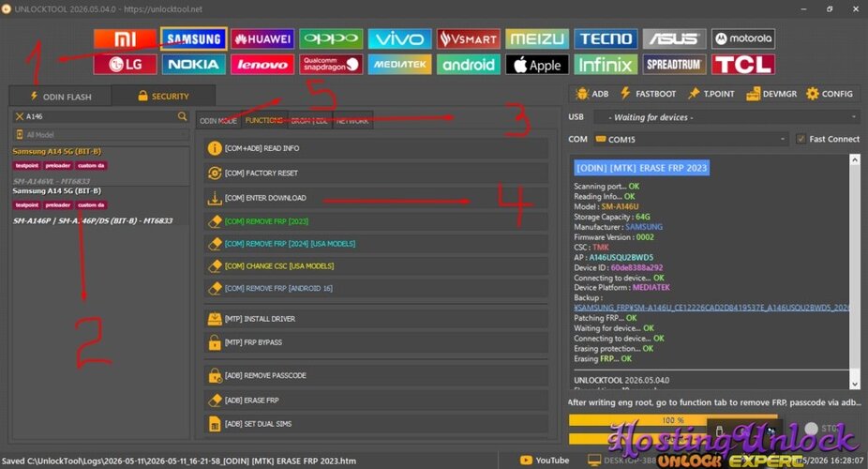This screenshot has height=469, width=868.
Task: Open the MediaTek brand tile
Action: [x=399, y=64]
